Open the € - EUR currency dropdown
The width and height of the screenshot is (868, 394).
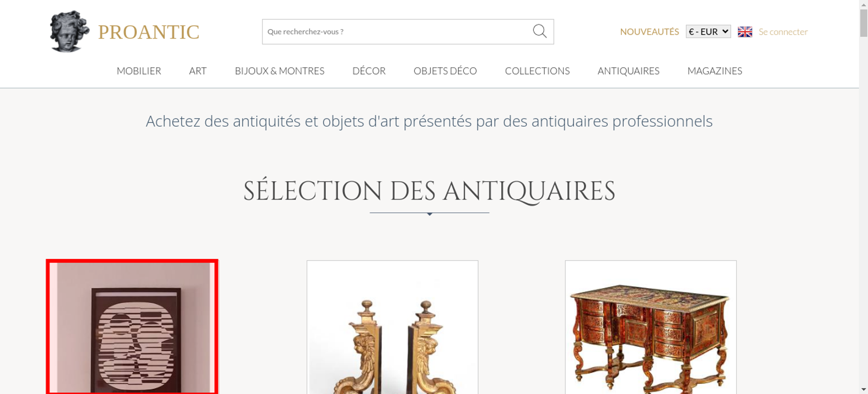pos(708,32)
